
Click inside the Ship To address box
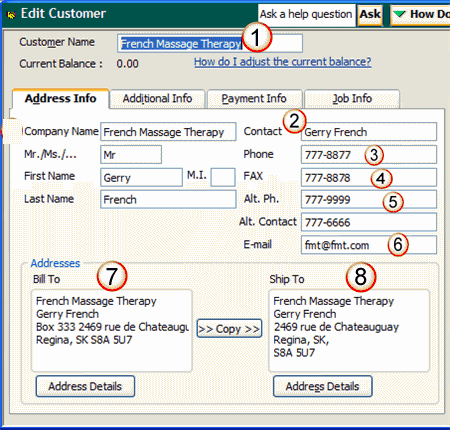[x=349, y=330]
